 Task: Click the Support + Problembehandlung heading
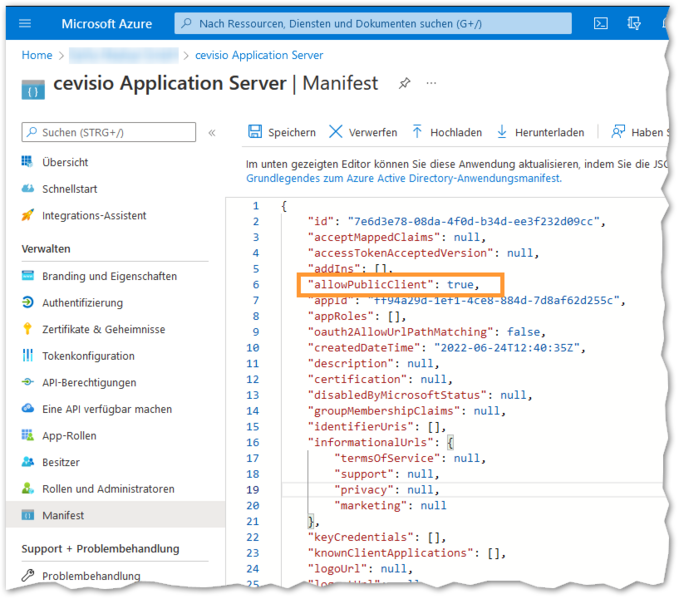pos(100,549)
